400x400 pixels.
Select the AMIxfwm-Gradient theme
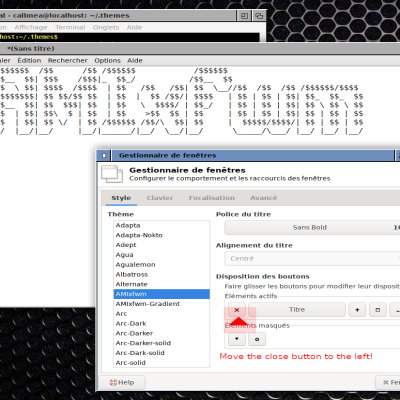click(x=161, y=304)
